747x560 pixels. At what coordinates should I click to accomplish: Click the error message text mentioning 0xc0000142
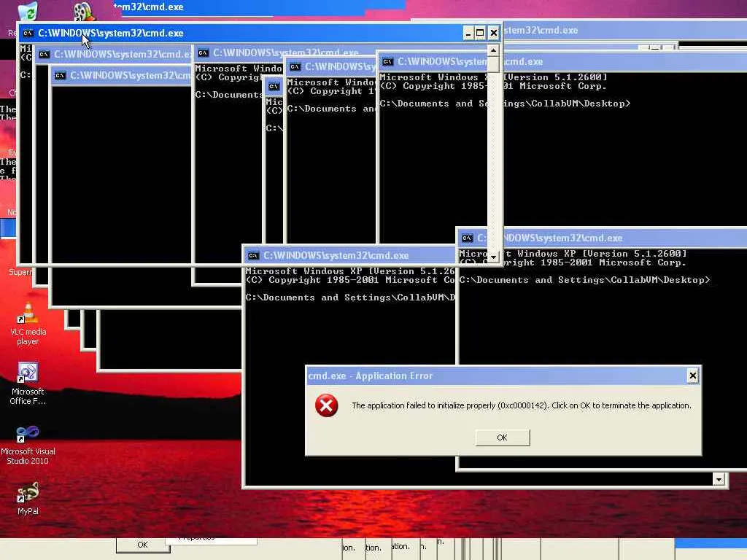(x=521, y=405)
